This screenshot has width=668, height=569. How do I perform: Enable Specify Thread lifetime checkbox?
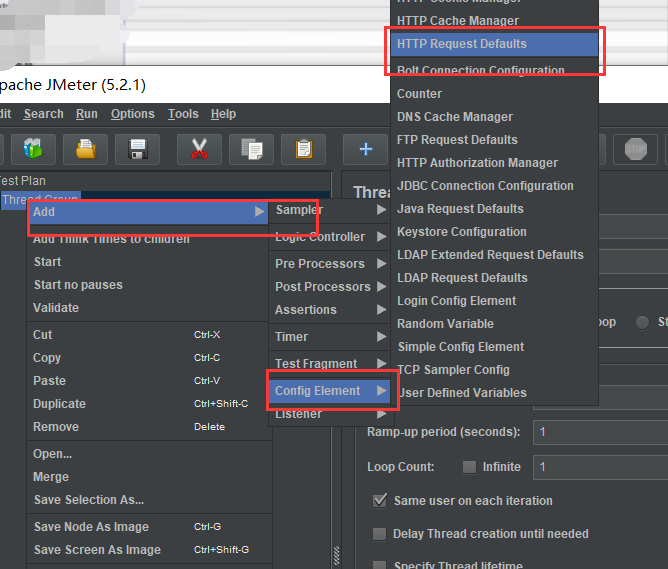(379, 565)
